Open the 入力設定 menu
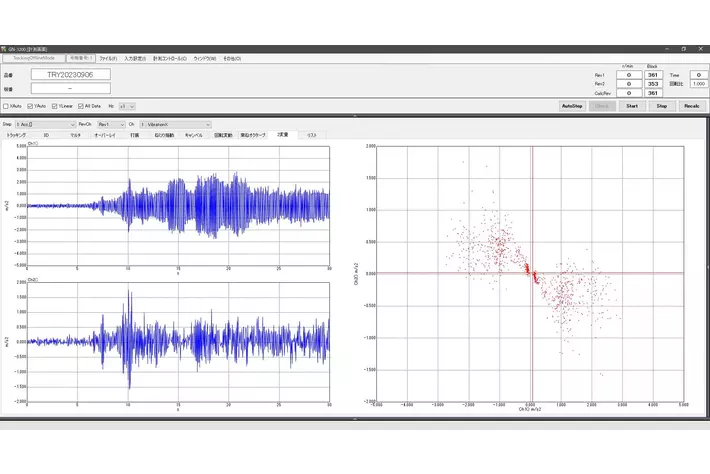The height and width of the screenshot is (474, 710). pyautogui.click(x=135, y=58)
